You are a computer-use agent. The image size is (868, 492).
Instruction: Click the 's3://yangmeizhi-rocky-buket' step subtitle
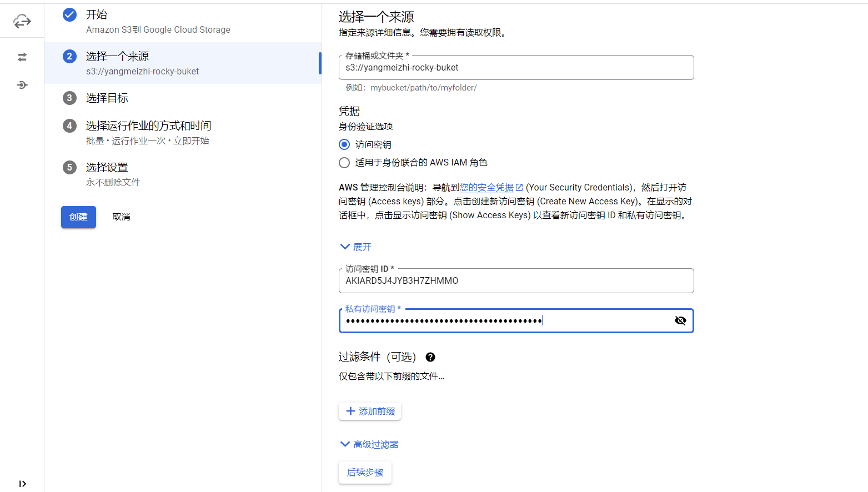click(x=142, y=71)
